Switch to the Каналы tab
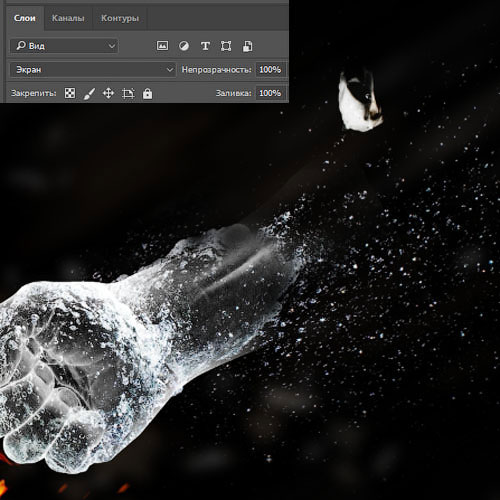The image size is (500, 500). [68, 18]
